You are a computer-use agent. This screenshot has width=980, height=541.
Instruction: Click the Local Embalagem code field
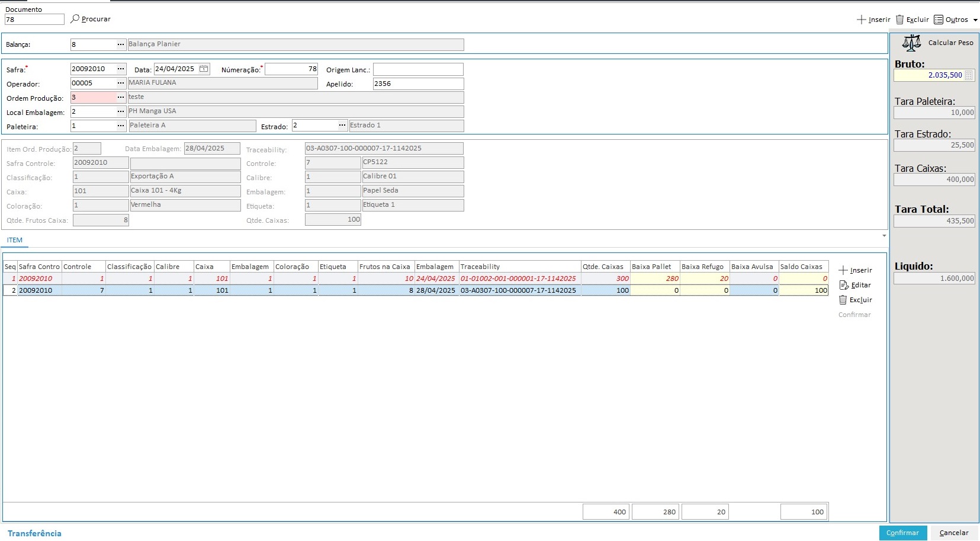pos(94,111)
